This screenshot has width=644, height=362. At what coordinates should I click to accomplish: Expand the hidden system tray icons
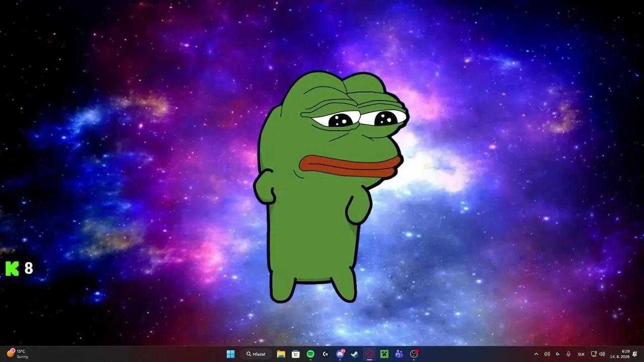[x=536, y=354]
